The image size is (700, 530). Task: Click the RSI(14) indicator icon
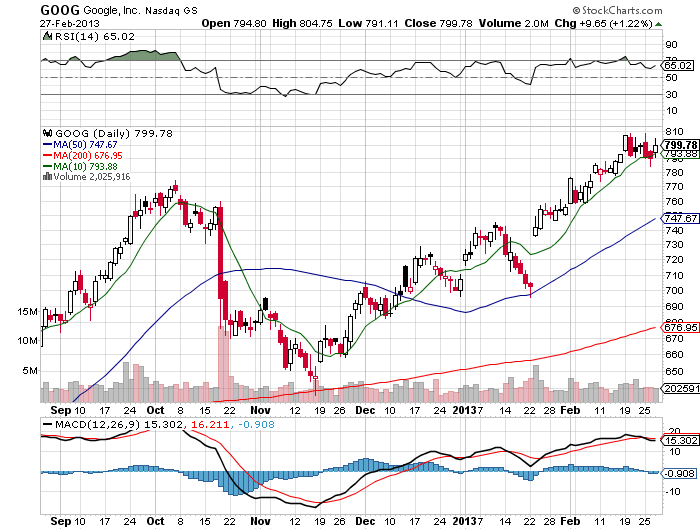pyautogui.click(x=47, y=36)
